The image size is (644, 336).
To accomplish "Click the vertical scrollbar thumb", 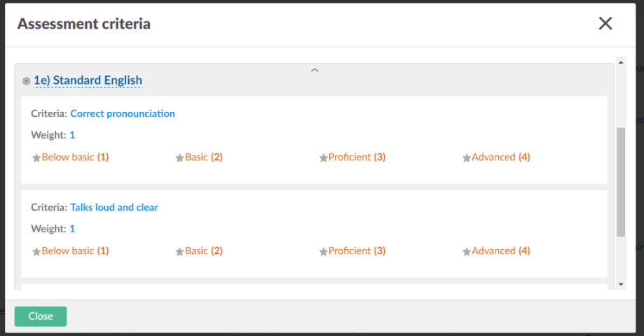I will [621, 182].
